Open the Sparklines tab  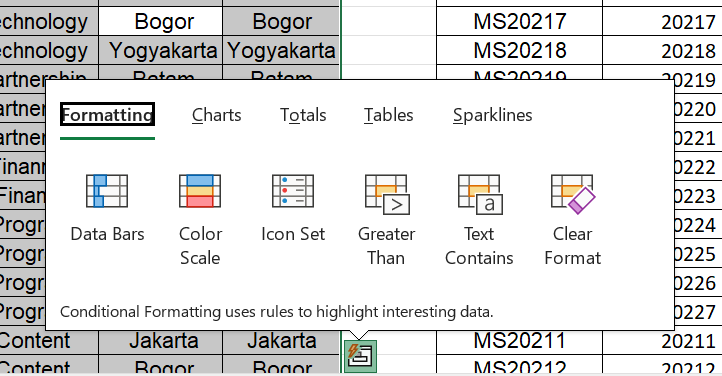pyautogui.click(x=492, y=115)
